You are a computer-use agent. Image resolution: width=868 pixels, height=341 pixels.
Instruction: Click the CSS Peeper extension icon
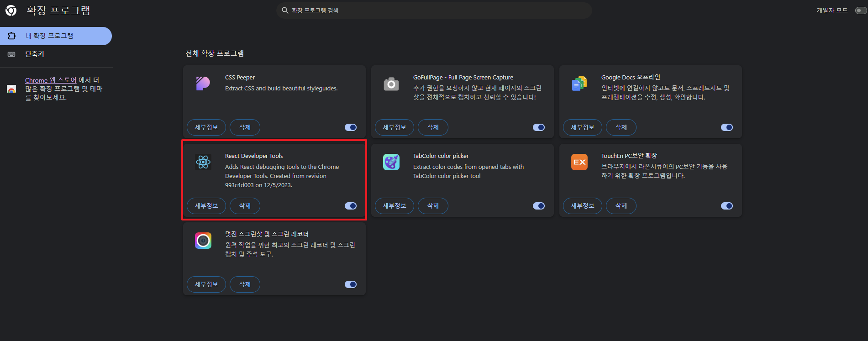pyautogui.click(x=203, y=84)
